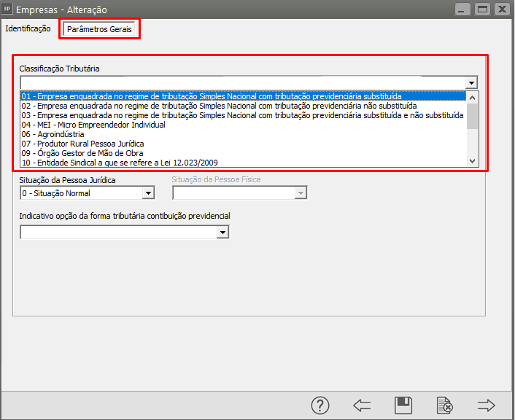Select option 01 Simples Nacional substituída

[243, 96]
